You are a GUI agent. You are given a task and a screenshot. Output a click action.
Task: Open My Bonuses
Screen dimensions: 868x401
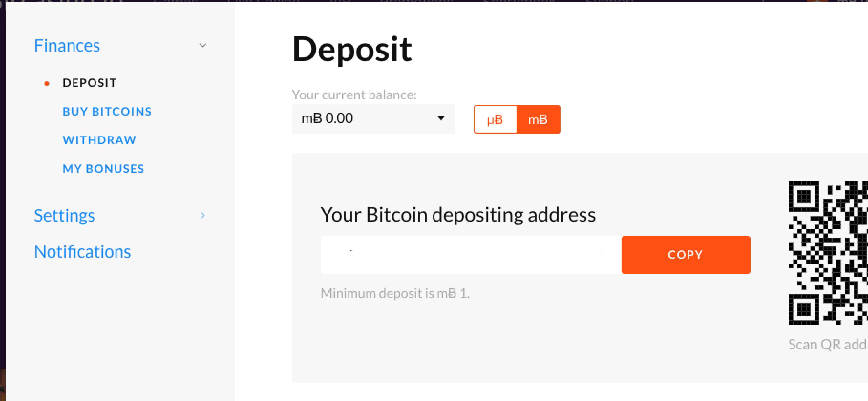click(103, 169)
